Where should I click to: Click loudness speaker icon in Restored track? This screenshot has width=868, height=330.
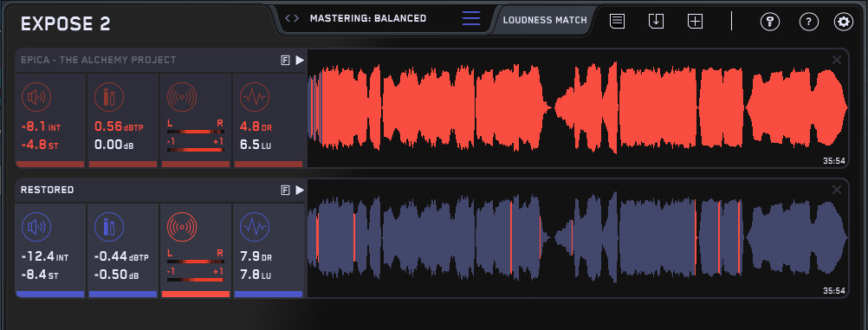pyautogui.click(x=36, y=227)
